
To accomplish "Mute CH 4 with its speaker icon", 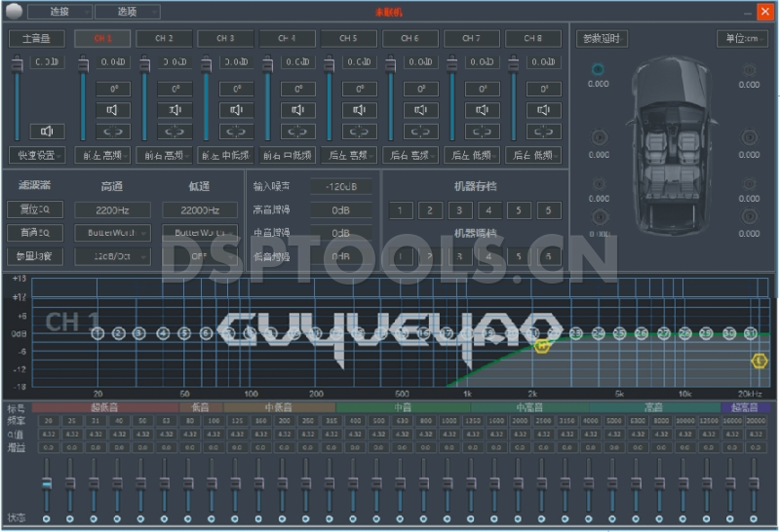I will (297, 110).
